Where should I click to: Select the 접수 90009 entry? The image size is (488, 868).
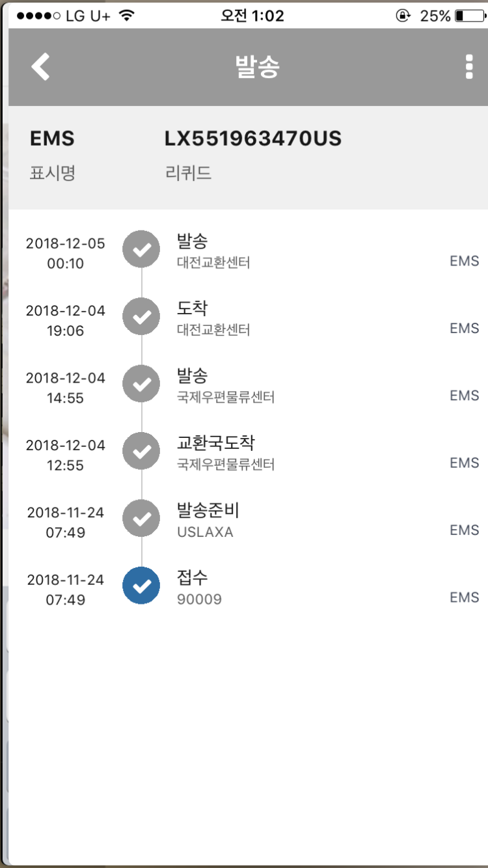(x=199, y=587)
